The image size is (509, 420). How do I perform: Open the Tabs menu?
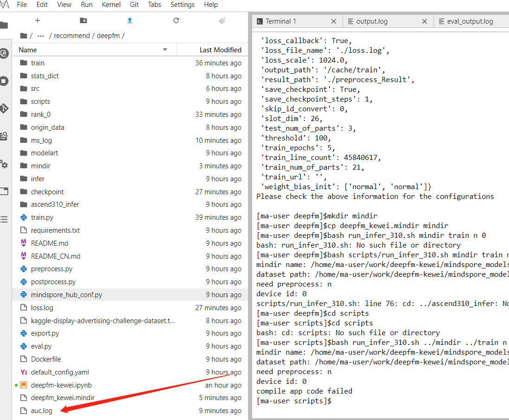[154, 5]
